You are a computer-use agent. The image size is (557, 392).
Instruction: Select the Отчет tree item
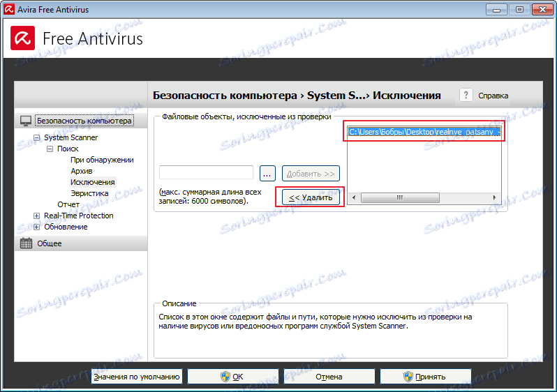pos(68,204)
